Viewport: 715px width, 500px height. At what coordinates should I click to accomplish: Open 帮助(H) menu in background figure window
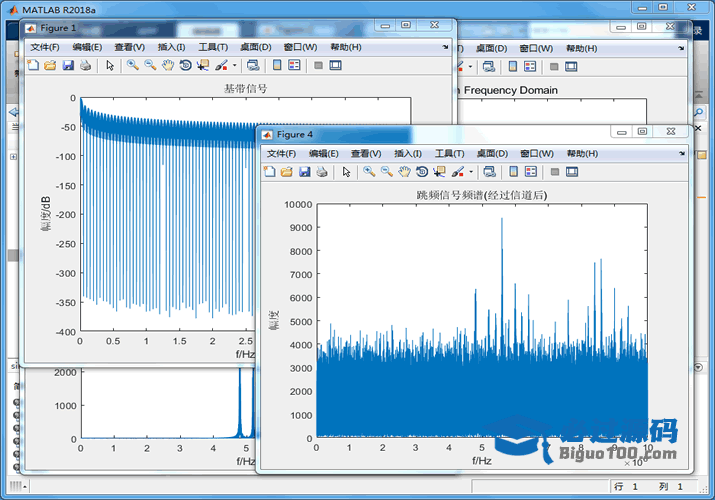tap(581, 48)
